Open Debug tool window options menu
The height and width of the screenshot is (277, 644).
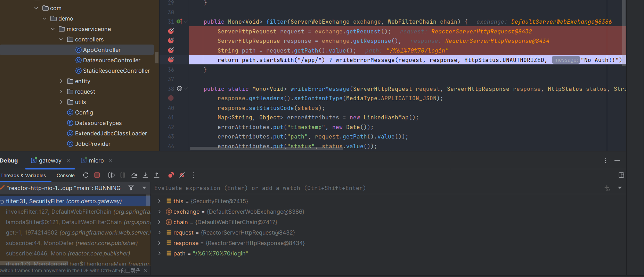pyautogui.click(x=606, y=160)
